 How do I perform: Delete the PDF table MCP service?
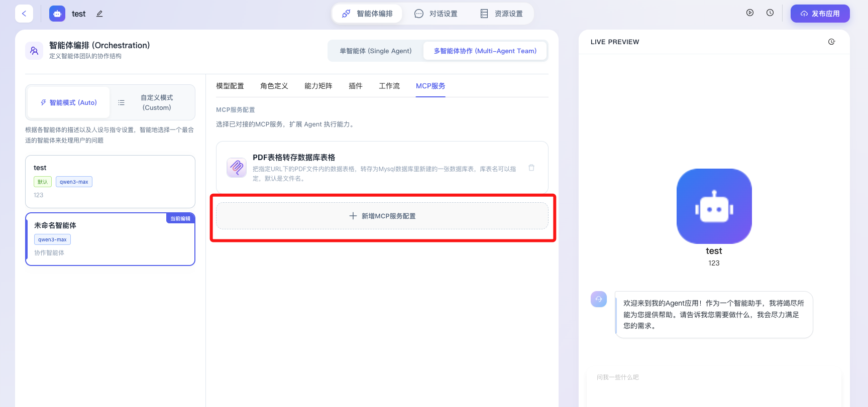[x=531, y=168]
